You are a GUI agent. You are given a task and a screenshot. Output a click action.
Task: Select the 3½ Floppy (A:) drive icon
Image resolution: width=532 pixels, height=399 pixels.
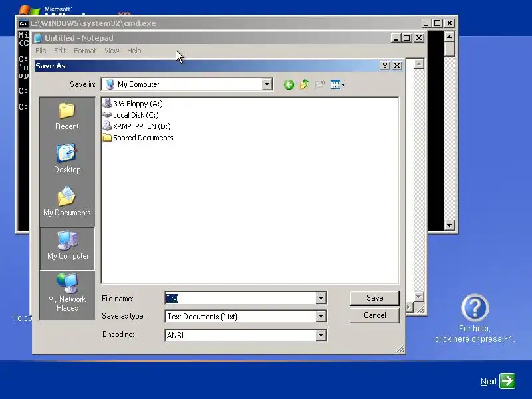coord(107,104)
